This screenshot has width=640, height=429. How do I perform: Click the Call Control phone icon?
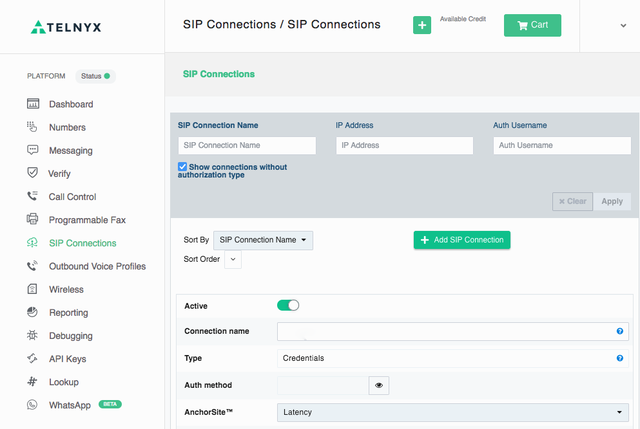(32, 196)
